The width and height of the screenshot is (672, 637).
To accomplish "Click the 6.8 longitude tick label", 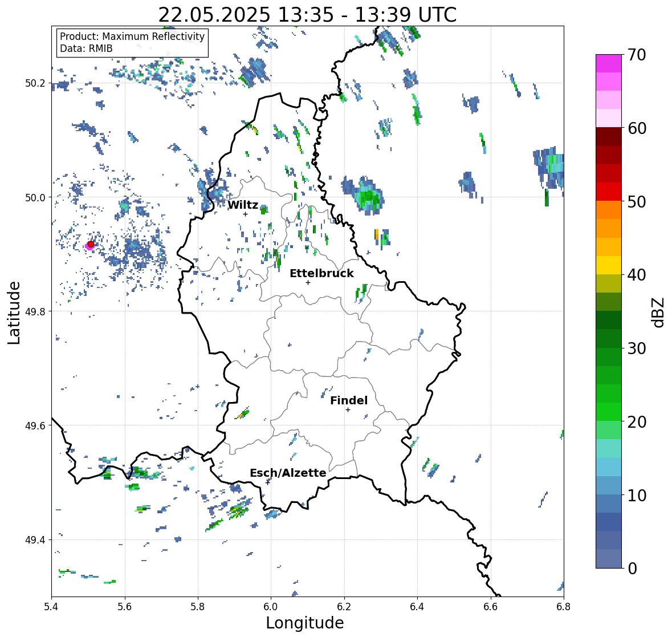I will [564, 606].
